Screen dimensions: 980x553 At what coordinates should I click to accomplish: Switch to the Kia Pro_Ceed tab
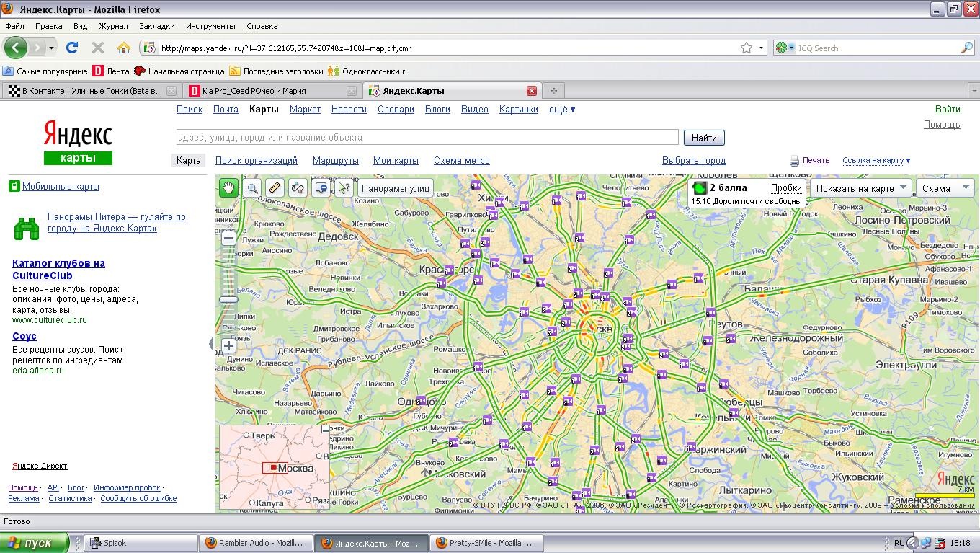[x=271, y=91]
